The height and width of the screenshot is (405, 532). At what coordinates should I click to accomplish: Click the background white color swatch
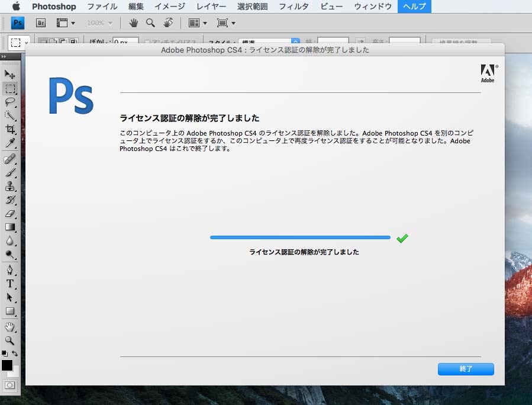point(15,374)
